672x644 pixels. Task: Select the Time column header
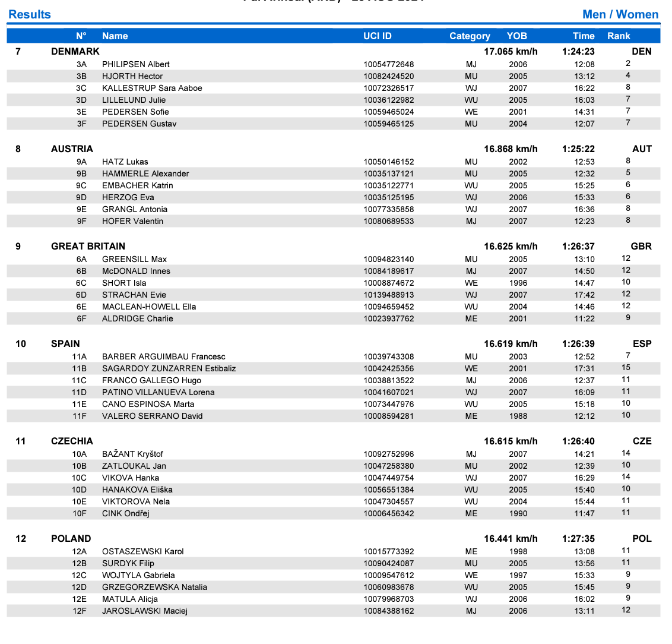click(x=584, y=36)
